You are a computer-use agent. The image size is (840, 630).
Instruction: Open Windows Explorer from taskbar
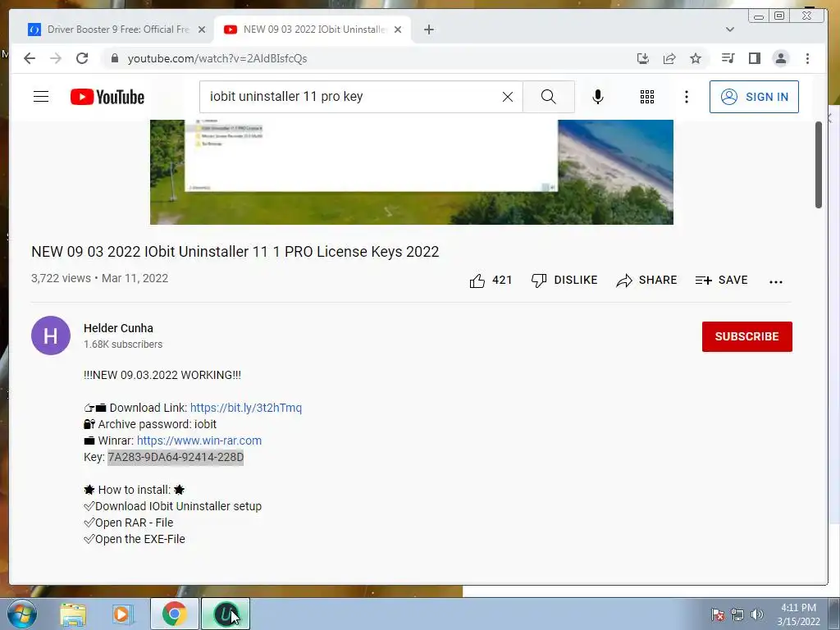click(x=73, y=614)
